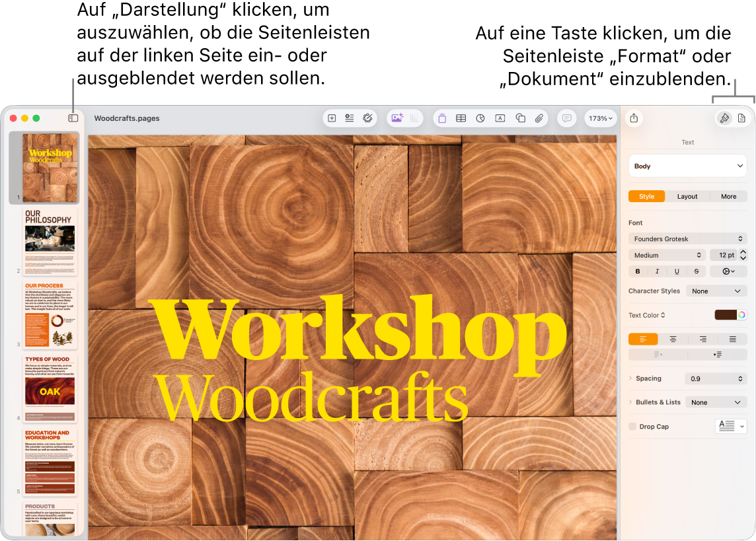The image size is (756, 541).
Task: Select Our Process page 3 thumbnail
Action: [50, 315]
